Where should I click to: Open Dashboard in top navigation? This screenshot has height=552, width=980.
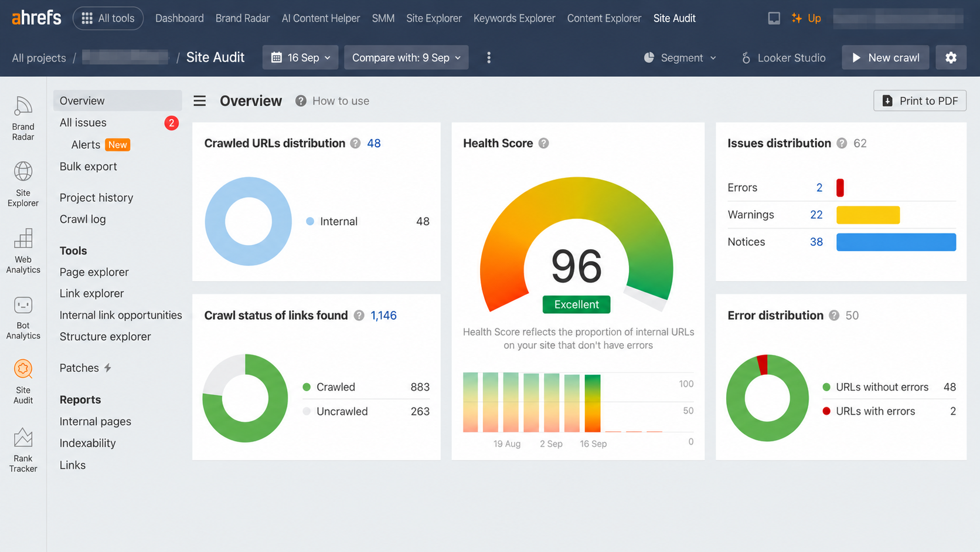(x=179, y=18)
